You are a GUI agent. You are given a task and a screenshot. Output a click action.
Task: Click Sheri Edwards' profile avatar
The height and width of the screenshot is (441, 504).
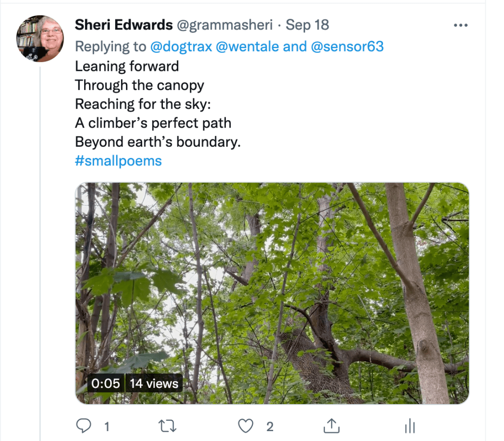tap(40, 39)
